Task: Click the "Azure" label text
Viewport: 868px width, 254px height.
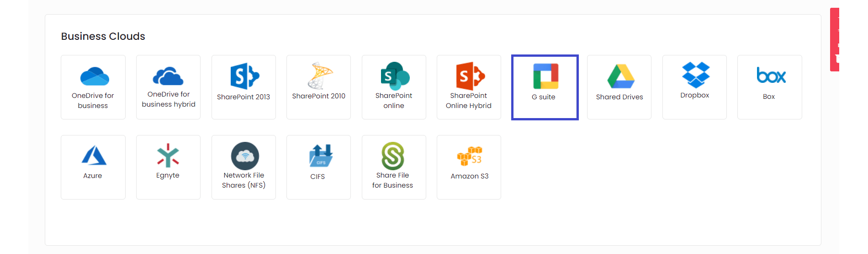Action: click(93, 176)
